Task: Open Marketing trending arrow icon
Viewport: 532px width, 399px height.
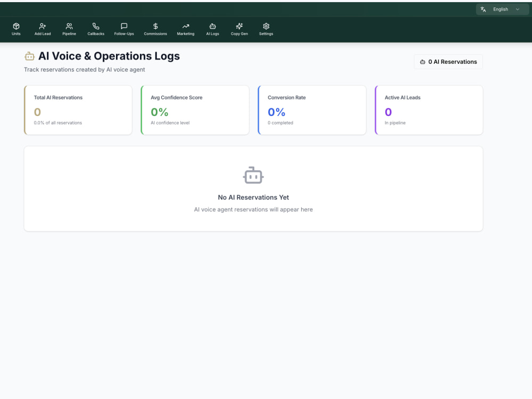Action: 186,26
